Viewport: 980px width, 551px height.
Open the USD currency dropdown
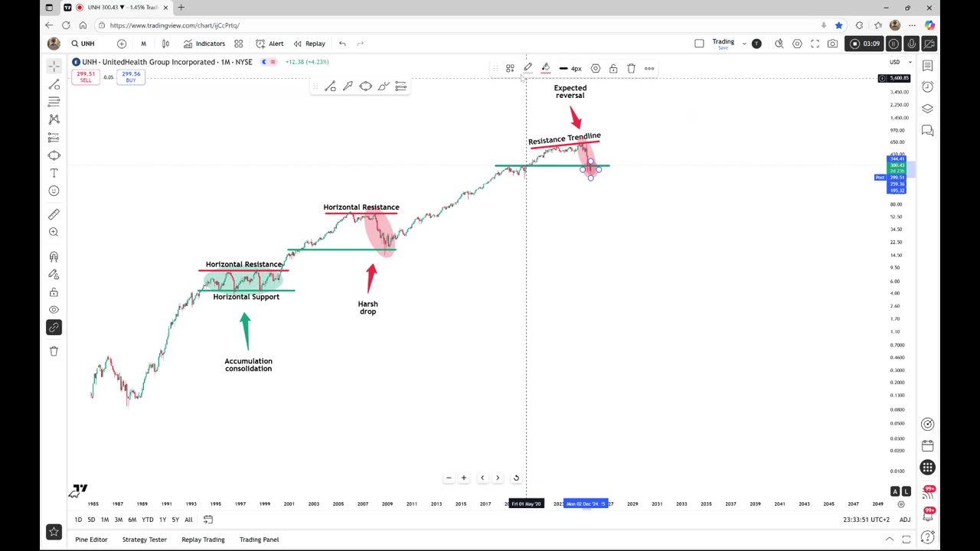(x=900, y=62)
